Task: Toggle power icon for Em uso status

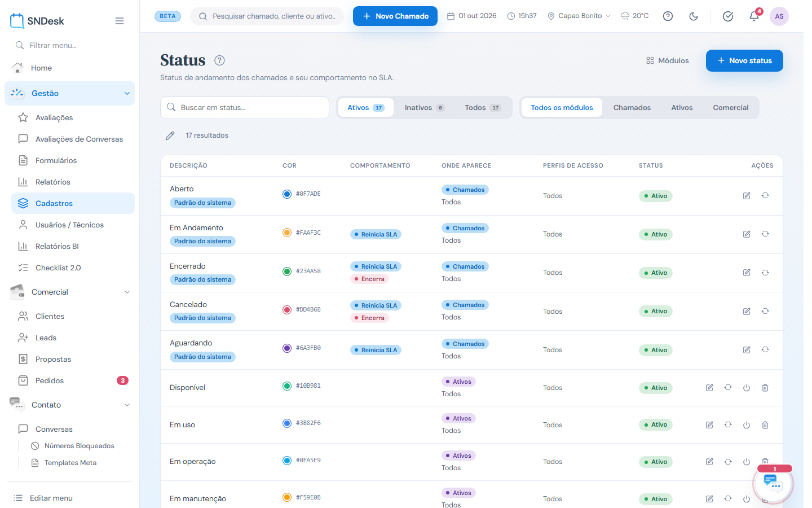Action: point(747,425)
